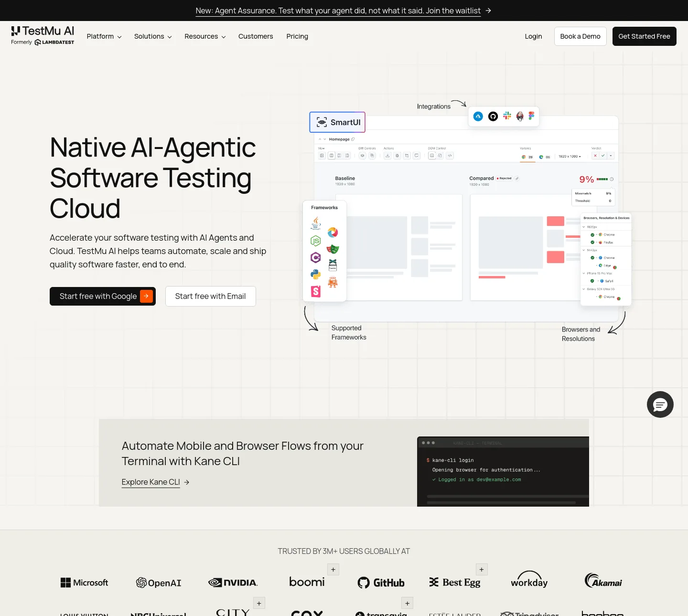
Task: Click the Get Started Free button
Action: click(645, 36)
